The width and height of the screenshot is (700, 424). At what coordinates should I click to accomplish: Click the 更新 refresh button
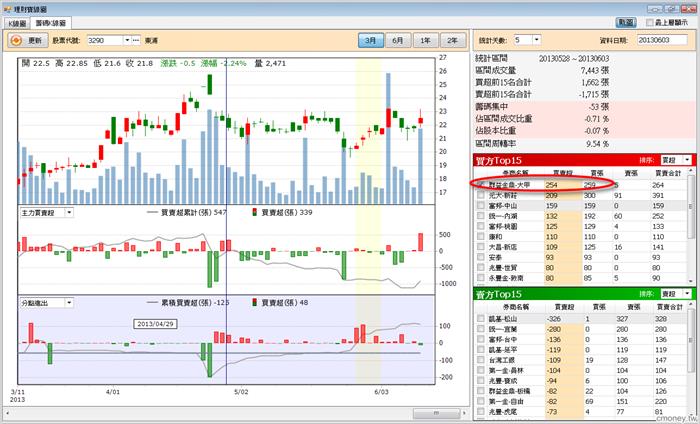point(28,41)
